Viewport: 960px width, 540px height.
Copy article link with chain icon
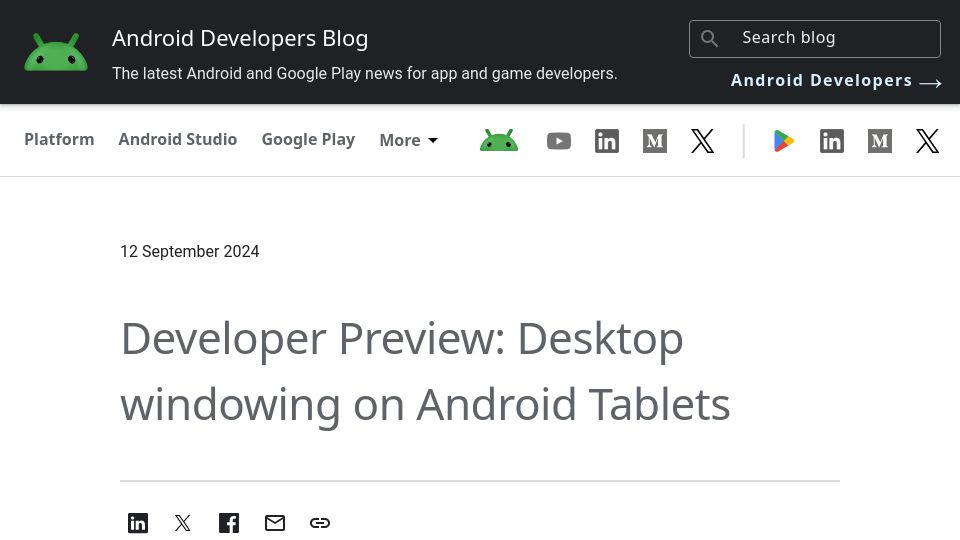click(320, 523)
